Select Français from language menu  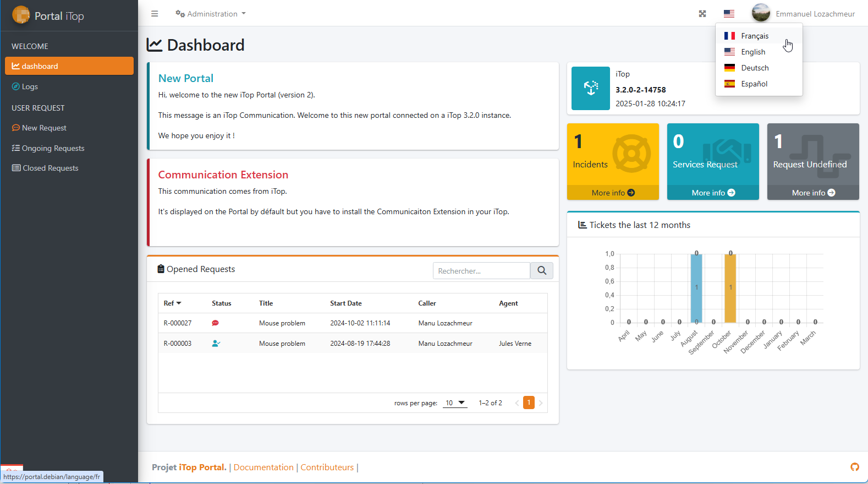754,36
